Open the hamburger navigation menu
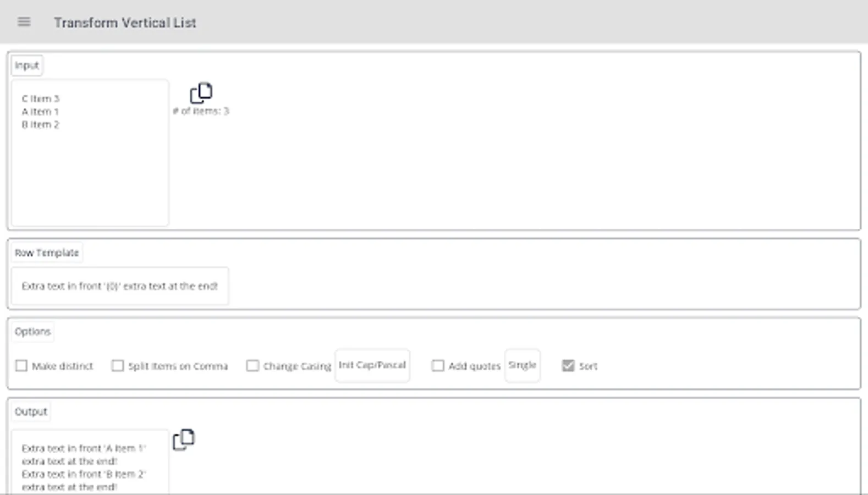868x495 pixels. (24, 22)
